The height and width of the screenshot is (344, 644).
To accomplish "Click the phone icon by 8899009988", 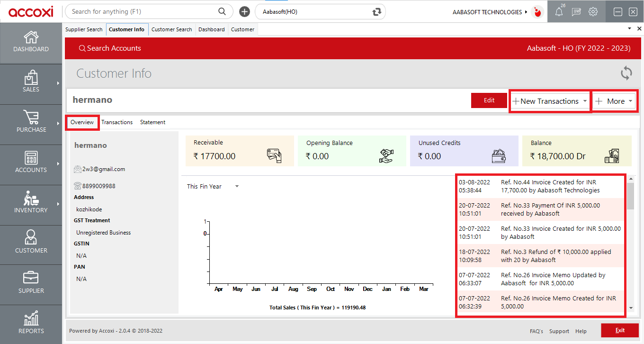I will click(x=78, y=186).
